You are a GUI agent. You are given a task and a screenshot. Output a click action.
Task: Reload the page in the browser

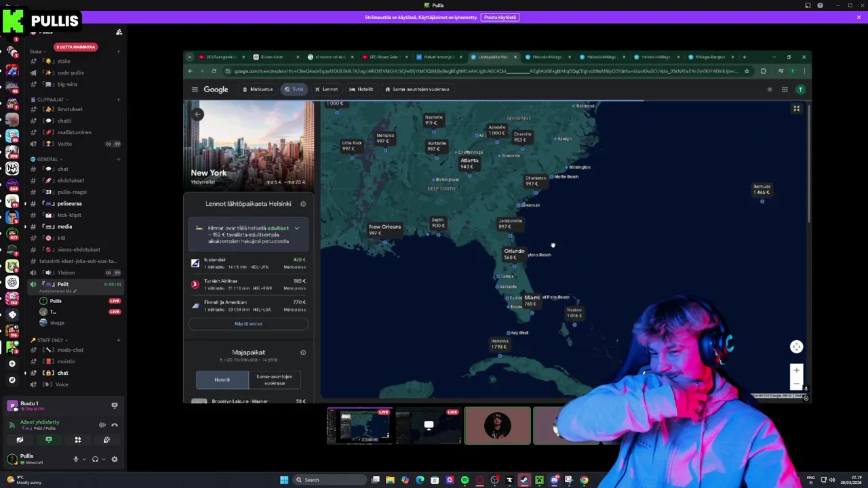(x=214, y=71)
